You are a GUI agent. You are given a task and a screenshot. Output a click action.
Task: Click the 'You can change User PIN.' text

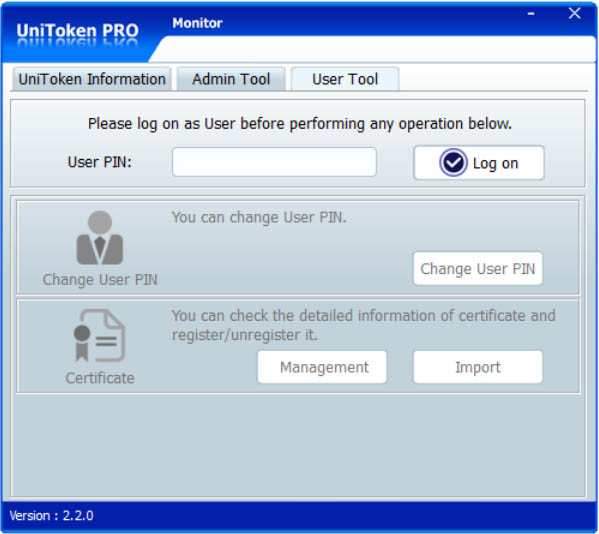click(x=259, y=217)
